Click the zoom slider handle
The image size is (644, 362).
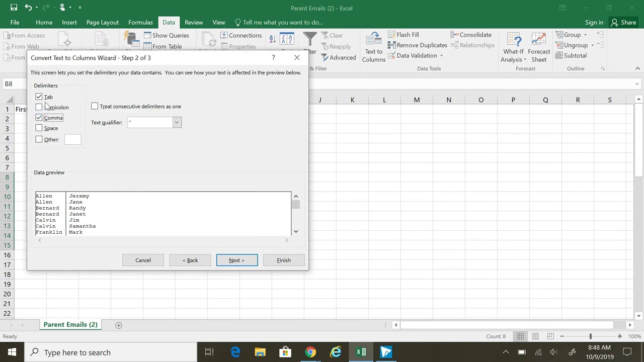click(591, 336)
